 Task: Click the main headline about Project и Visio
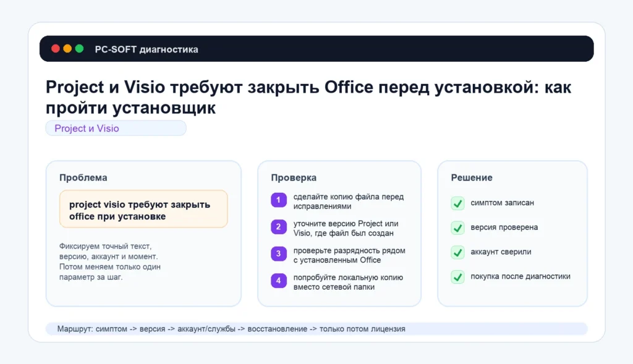click(x=308, y=97)
